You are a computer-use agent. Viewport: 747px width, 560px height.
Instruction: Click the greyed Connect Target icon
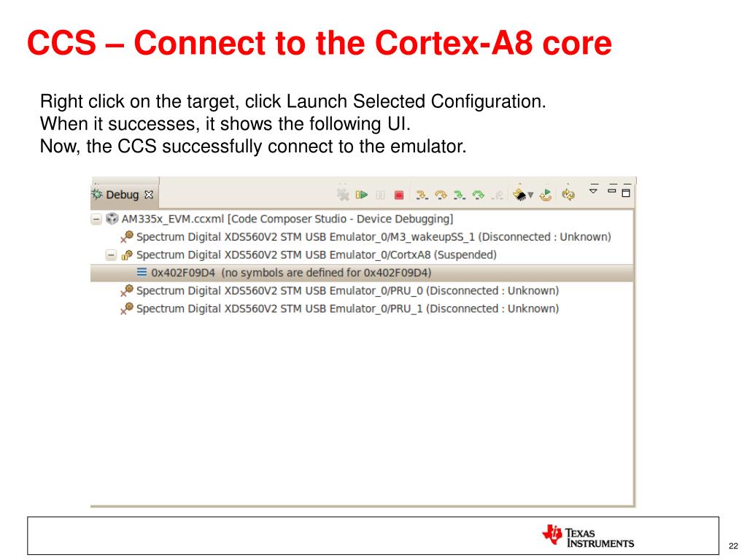[x=343, y=195]
